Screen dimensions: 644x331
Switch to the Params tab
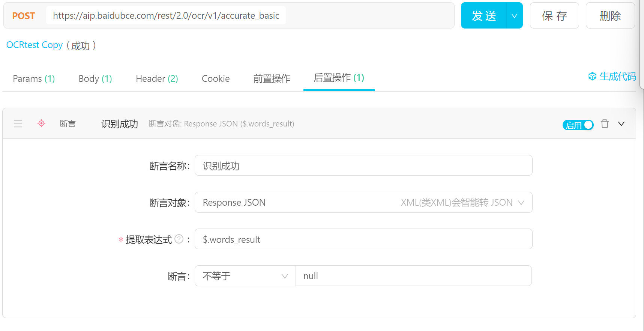tap(34, 79)
